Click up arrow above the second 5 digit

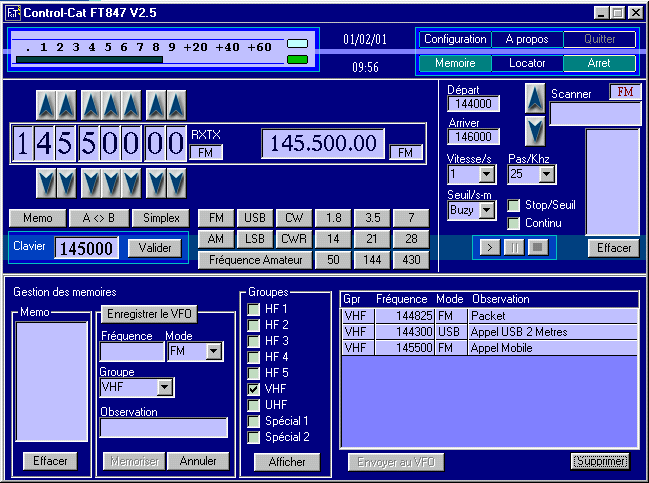91,105
